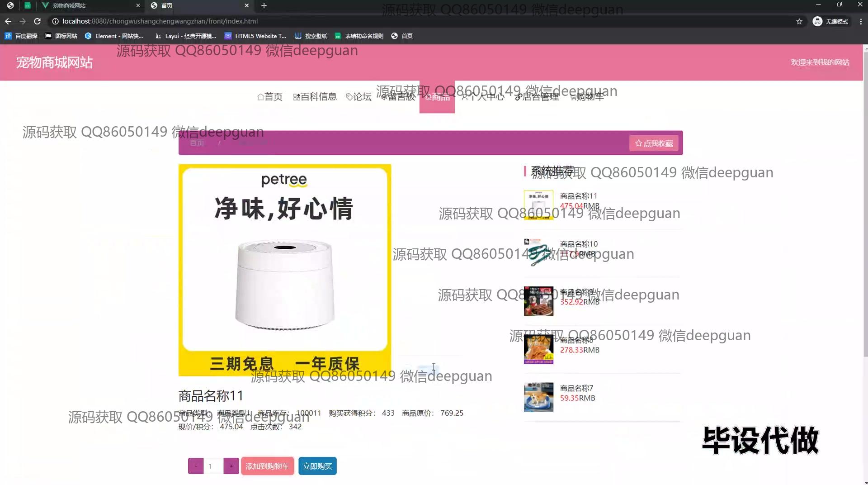Open 购物车 in site navigation
Image resolution: width=868 pixels, height=485 pixels.
tap(586, 97)
